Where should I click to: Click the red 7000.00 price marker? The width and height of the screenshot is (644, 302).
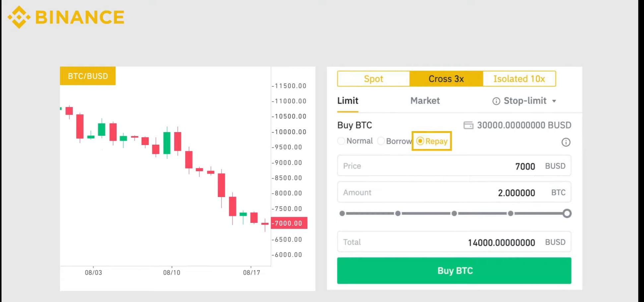[x=289, y=223]
